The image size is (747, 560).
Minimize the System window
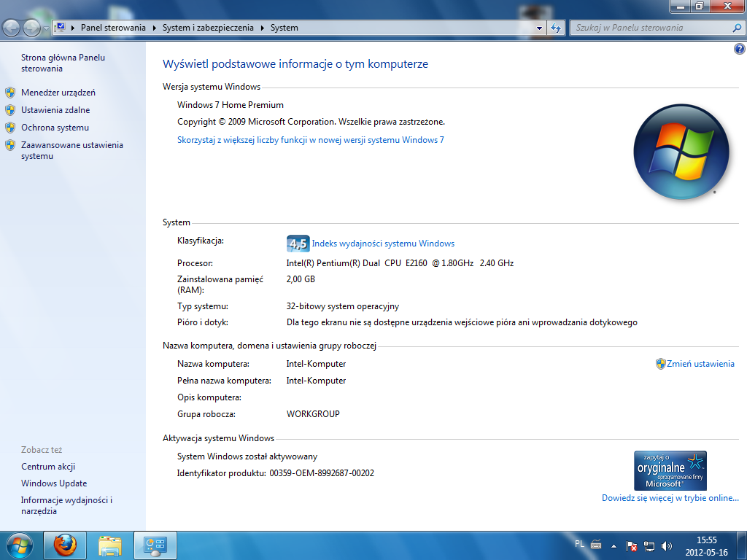[x=681, y=6]
